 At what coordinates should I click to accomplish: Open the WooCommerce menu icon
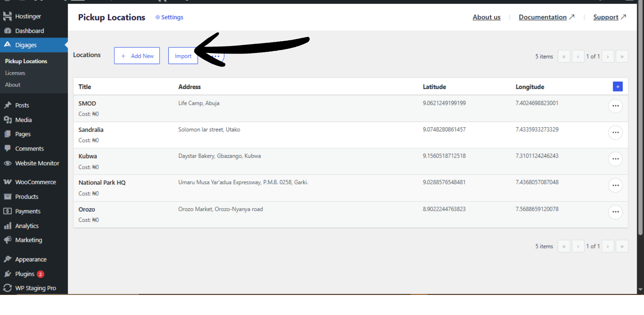coord(7,182)
